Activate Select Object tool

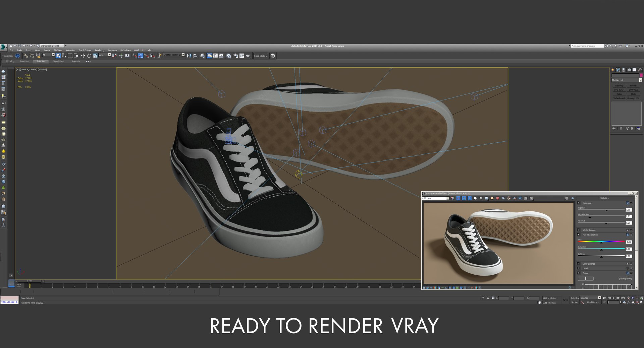(58, 56)
